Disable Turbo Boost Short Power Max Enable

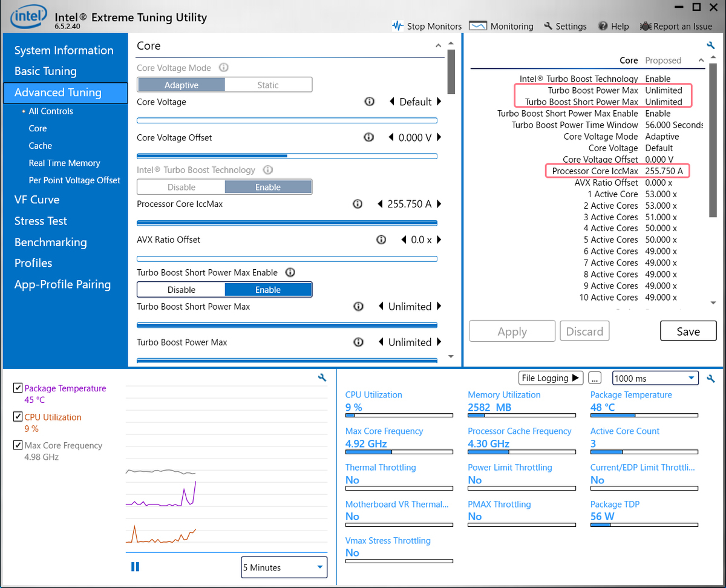181,290
